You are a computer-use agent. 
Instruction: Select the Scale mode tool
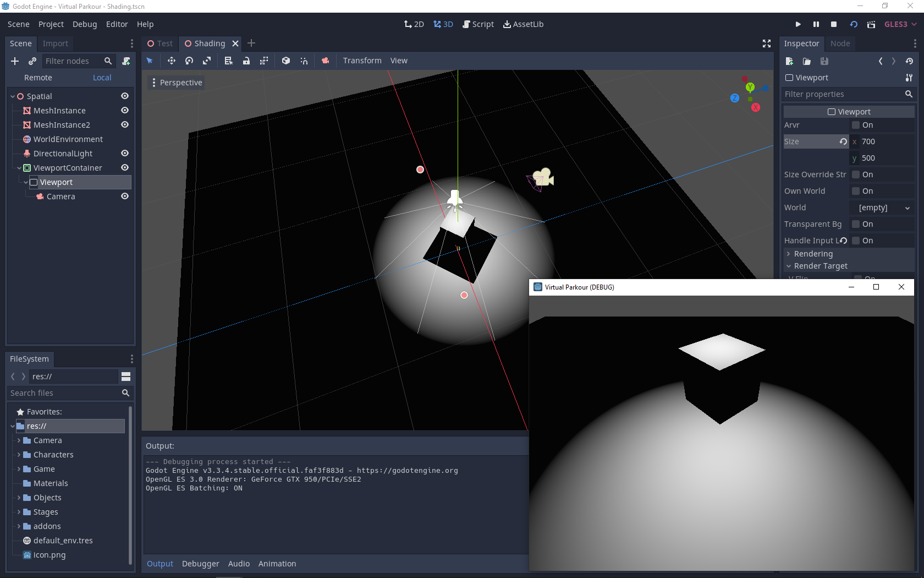coord(207,61)
